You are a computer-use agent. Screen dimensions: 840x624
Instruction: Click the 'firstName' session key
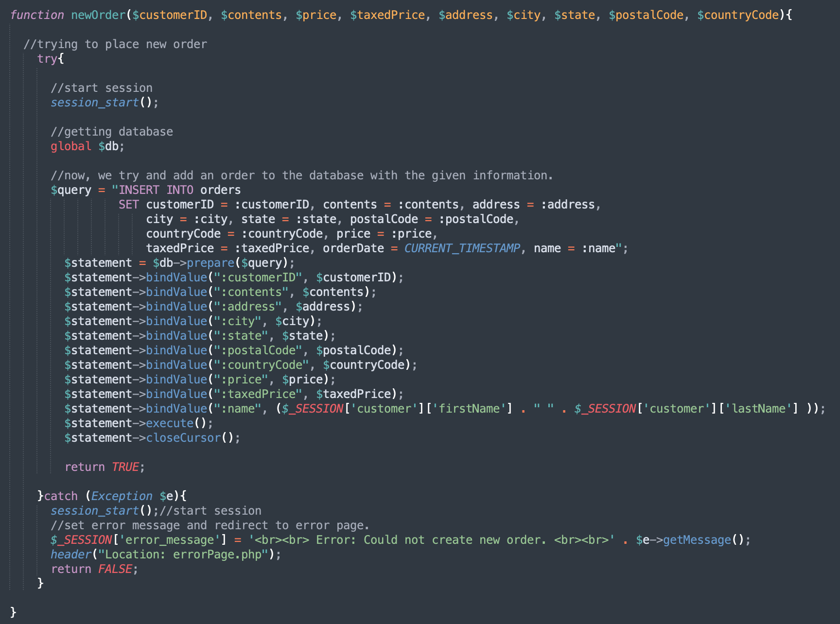tap(469, 409)
